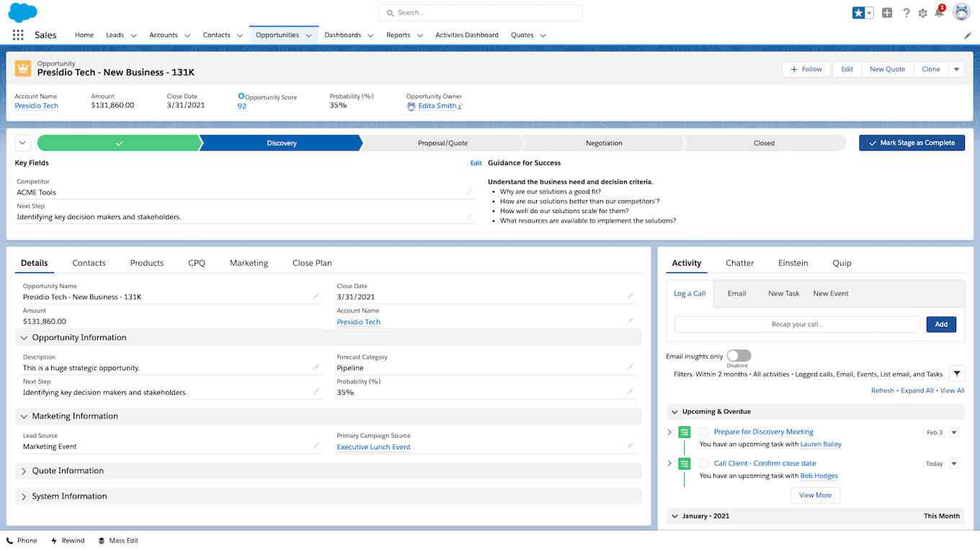Open the Mass Edit utility in footer
Image resolution: width=980 pixels, height=551 pixels.
(x=118, y=540)
